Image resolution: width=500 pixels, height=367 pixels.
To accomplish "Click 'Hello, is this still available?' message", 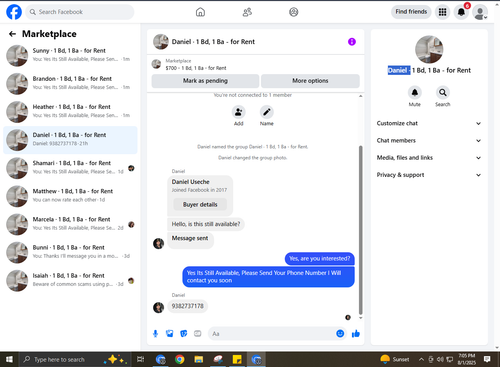I will pos(206,224).
